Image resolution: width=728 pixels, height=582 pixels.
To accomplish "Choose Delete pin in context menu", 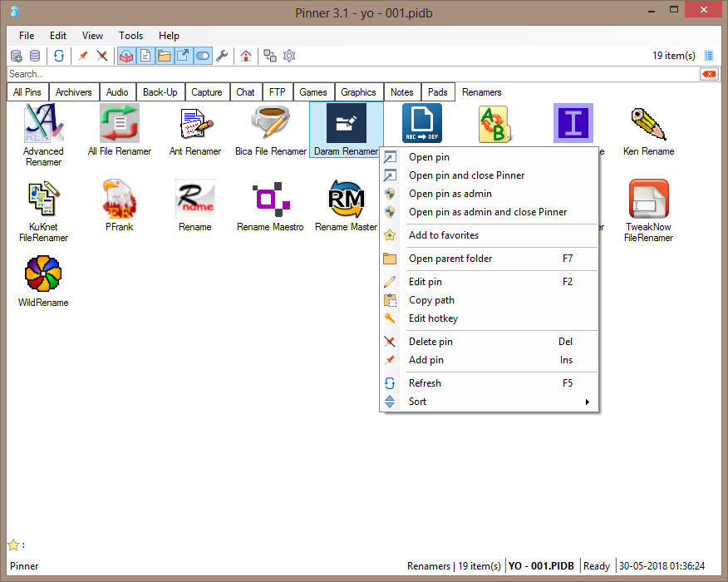I will [x=489, y=342].
